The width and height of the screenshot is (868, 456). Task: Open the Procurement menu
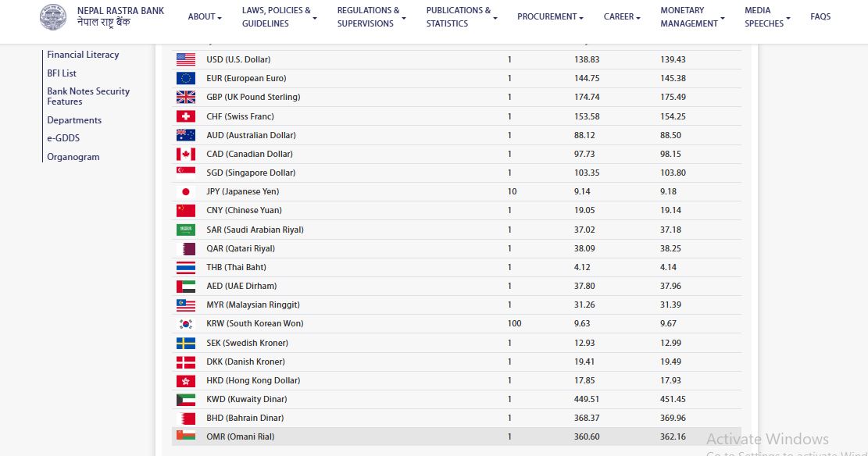551,17
